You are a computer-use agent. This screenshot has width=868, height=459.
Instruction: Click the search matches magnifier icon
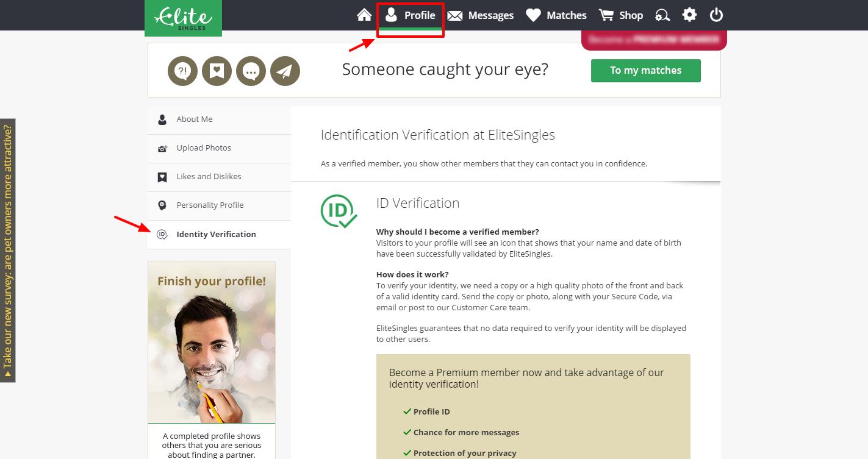662,15
